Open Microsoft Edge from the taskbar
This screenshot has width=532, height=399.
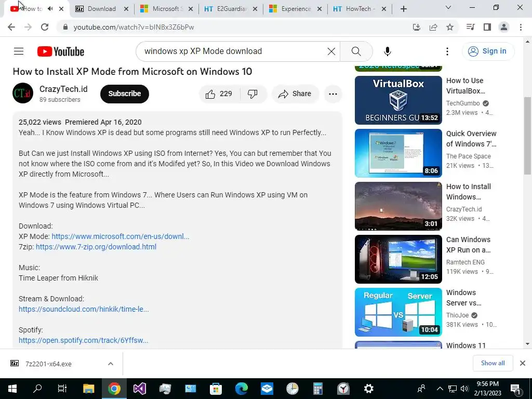(x=242, y=389)
